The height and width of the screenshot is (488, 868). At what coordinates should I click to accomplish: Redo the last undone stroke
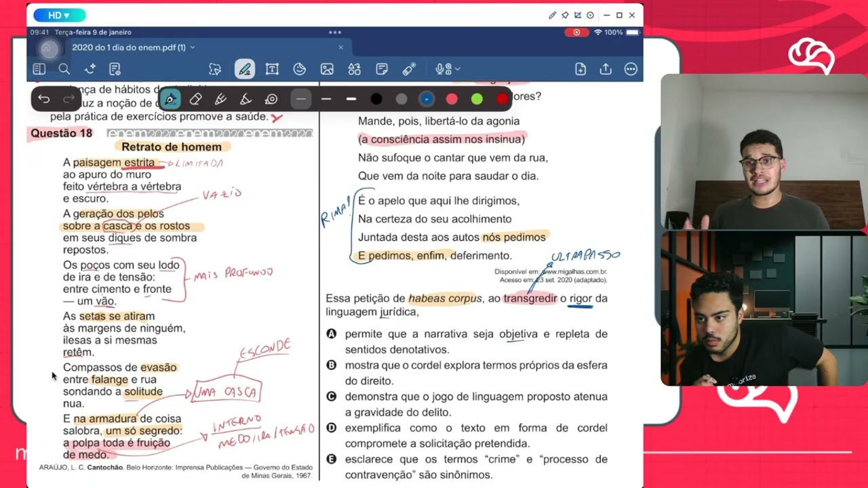coord(68,99)
